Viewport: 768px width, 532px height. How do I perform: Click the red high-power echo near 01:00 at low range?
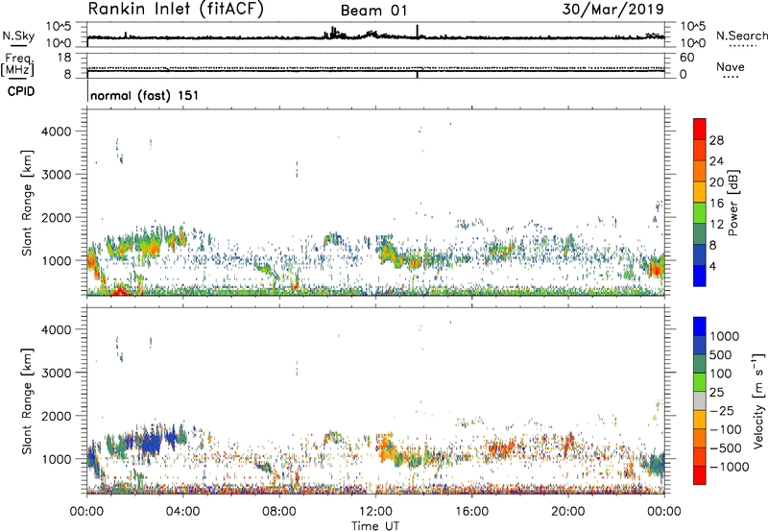click(x=119, y=291)
